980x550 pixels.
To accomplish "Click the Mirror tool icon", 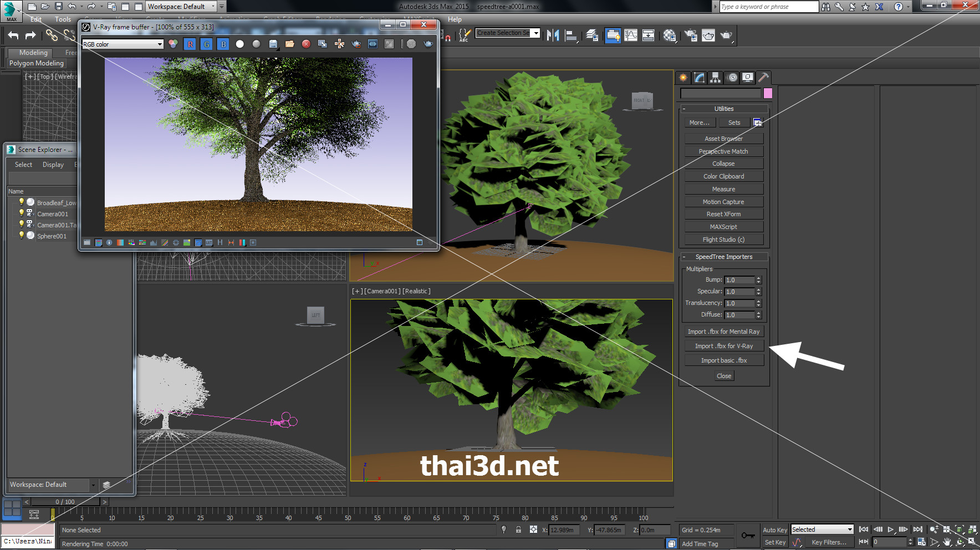I will (553, 35).
